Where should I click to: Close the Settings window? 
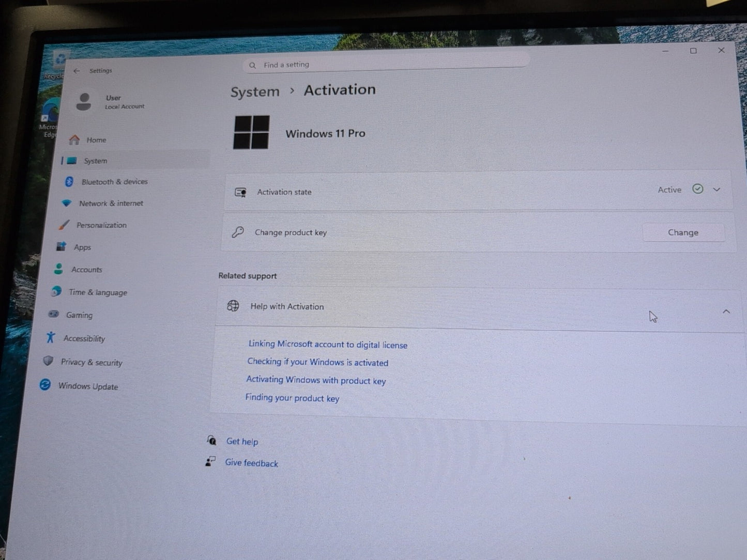coord(721,50)
